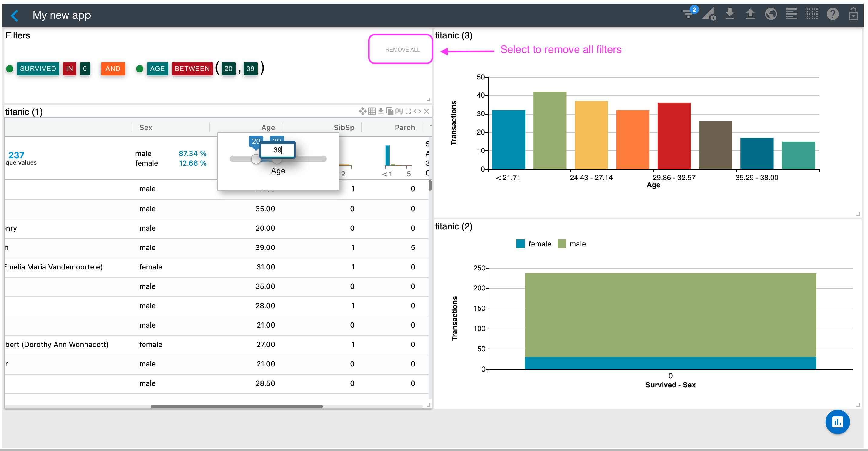Screen dimensions: 868x451
Task: Click the py export icon on titanic (1)
Action: coord(399,111)
